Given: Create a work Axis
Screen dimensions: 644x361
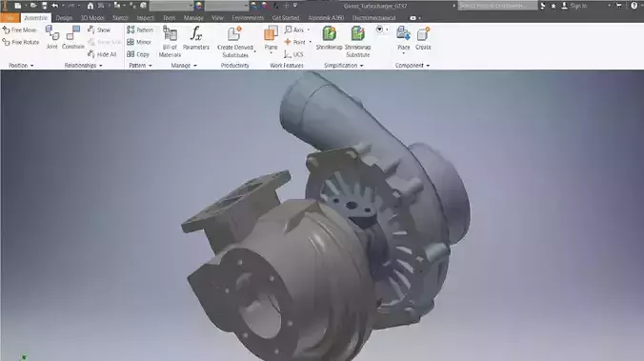Looking at the screenshot, I should [294, 30].
